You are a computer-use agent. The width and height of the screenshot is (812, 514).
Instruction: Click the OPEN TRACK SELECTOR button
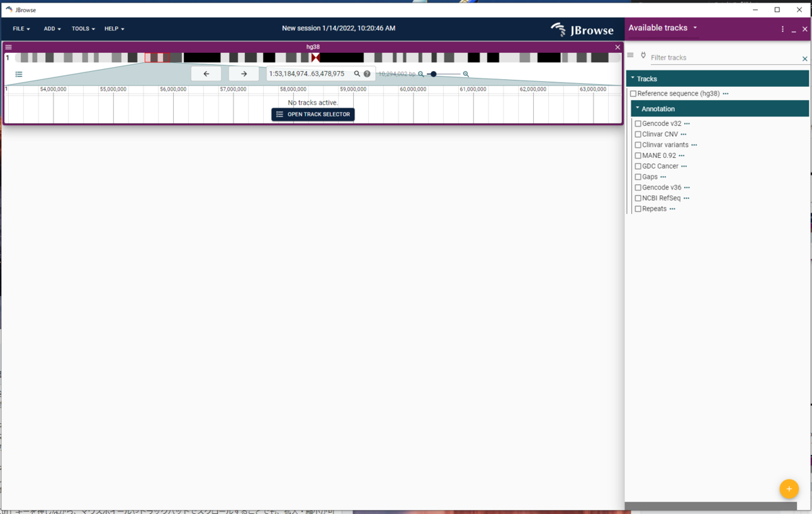(x=313, y=114)
